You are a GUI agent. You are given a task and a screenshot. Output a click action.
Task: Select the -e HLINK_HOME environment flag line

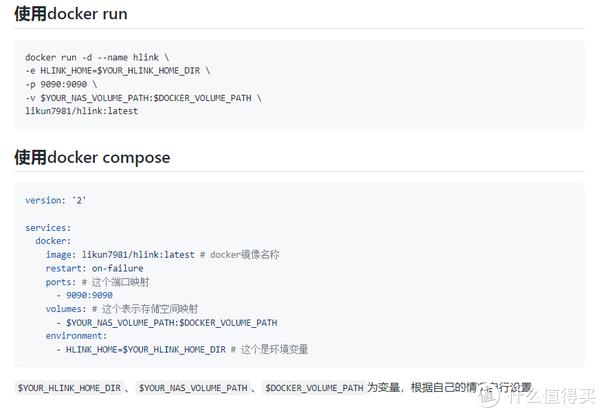[117, 71]
